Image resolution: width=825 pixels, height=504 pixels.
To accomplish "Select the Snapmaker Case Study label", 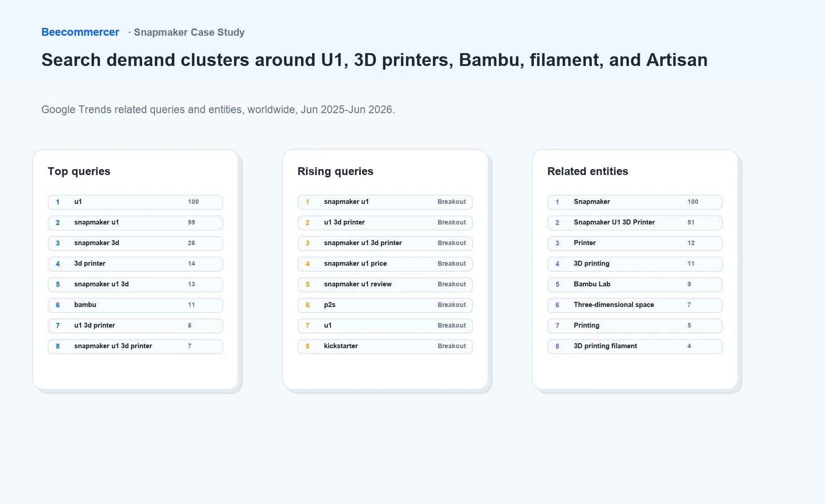I will pyautogui.click(x=189, y=32).
